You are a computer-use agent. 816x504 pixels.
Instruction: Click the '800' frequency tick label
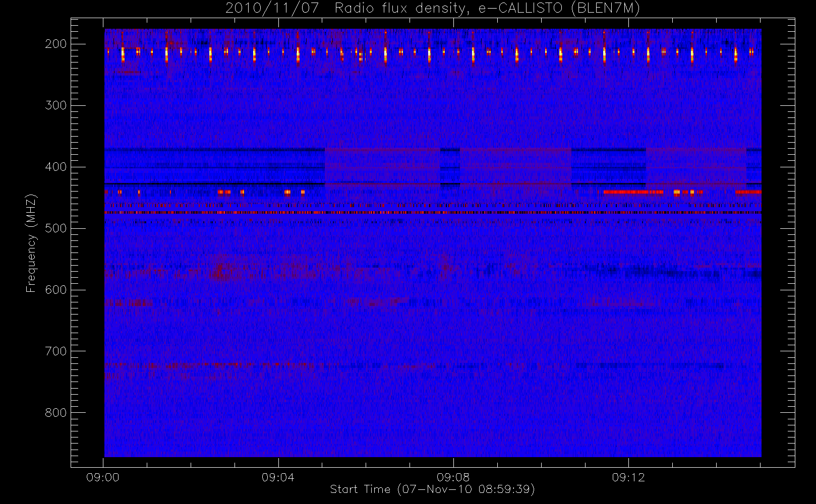(56, 413)
